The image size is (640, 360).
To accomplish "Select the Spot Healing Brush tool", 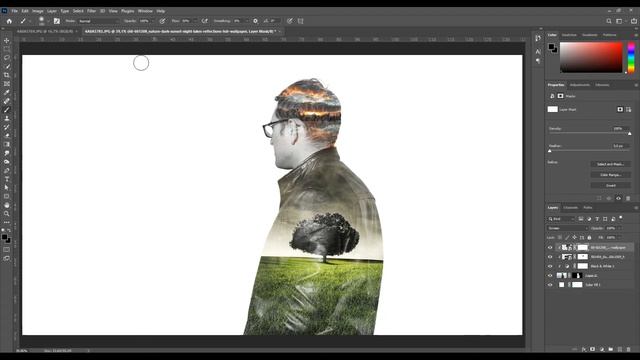I will 7,101.
